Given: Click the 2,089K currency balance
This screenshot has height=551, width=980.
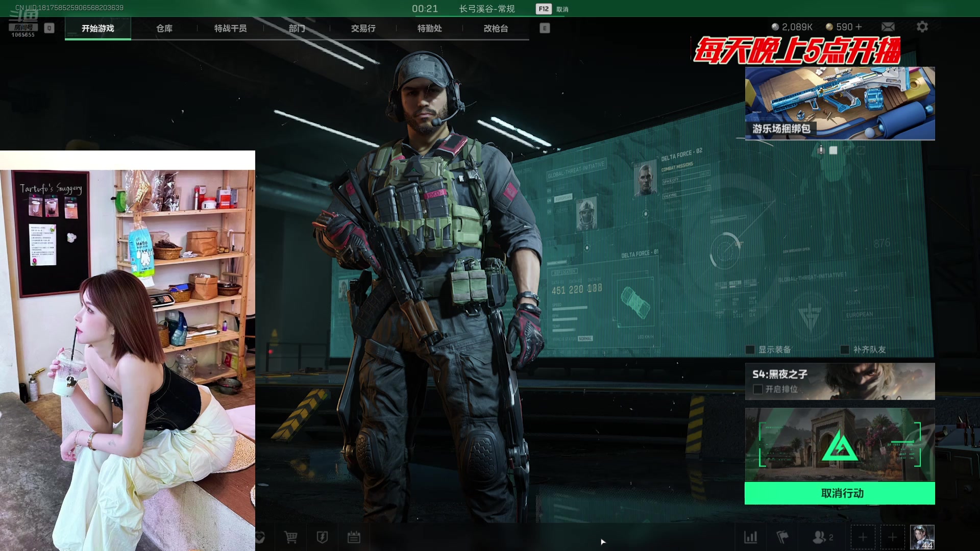Looking at the screenshot, I should coord(792,27).
